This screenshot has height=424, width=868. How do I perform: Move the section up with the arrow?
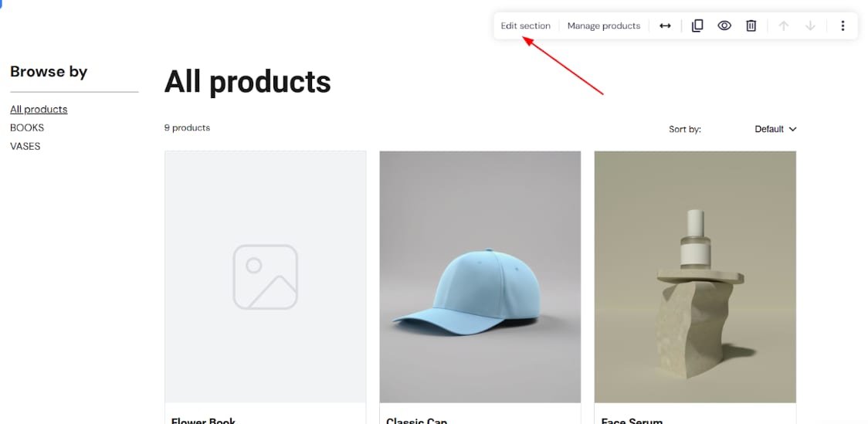(x=783, y=25)
